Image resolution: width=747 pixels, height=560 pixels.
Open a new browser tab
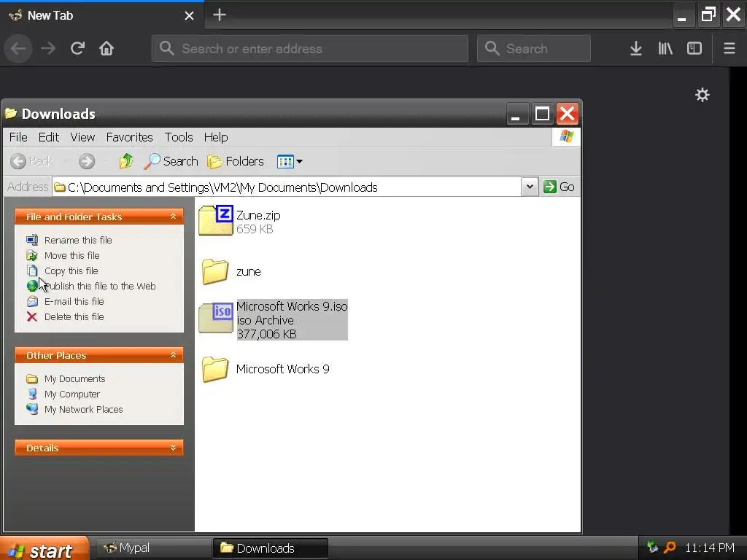(219, 15)
